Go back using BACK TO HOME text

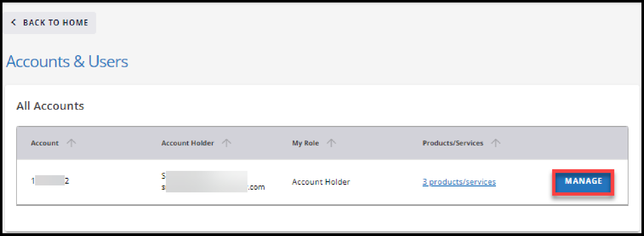56,22
